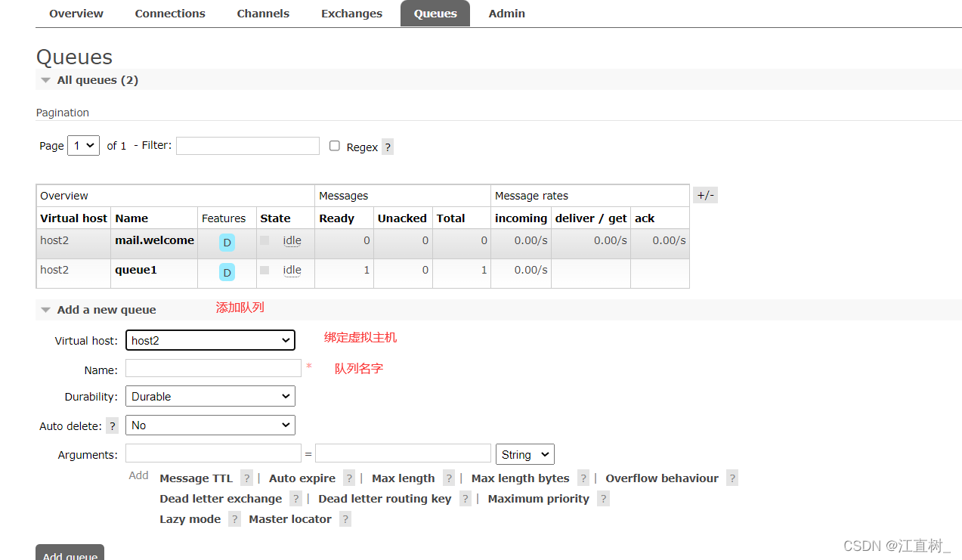Sort by incoming rate column
This screenshot has width=962, height=560.
[x=521, y=218]
